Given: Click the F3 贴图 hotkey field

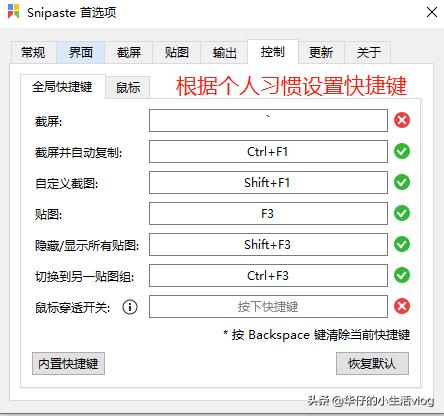Looking at the screenshot, I should [x=268, y=213].
